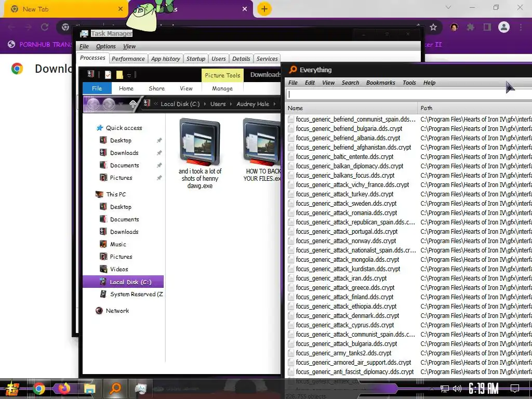Open recent locations dropdown in Explorer

point(121,104)
